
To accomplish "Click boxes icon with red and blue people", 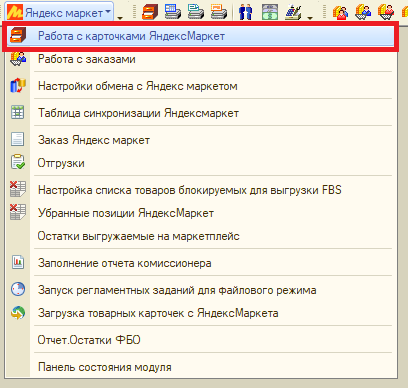I will tap(340, 12).
